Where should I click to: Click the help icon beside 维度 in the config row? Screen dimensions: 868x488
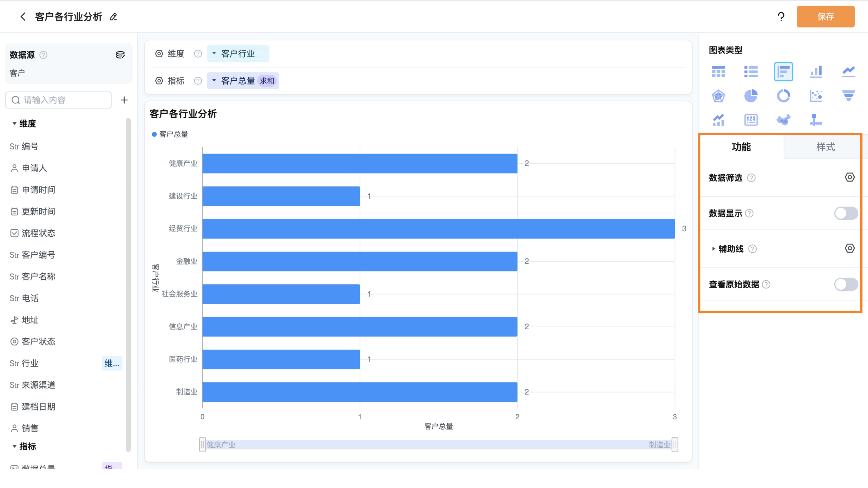click(198, 54)
